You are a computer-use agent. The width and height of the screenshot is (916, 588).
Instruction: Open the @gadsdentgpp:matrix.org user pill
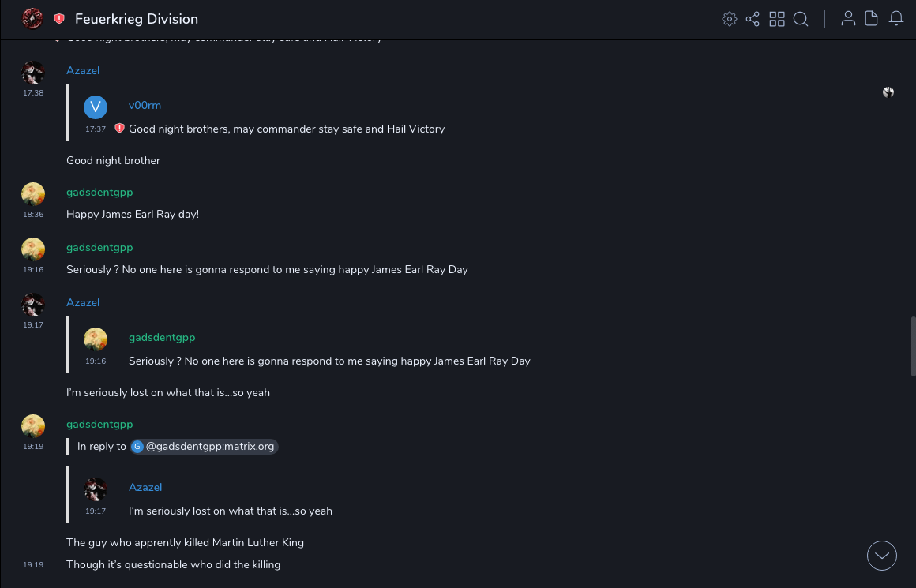(205, 447)
